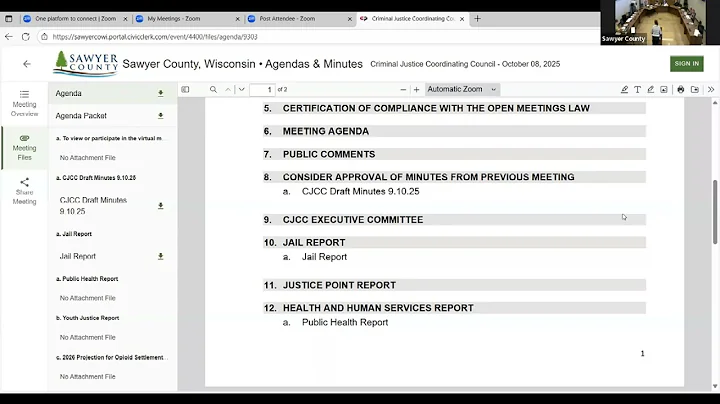Click the Sawyer County logo

click(x=85, y=64)
